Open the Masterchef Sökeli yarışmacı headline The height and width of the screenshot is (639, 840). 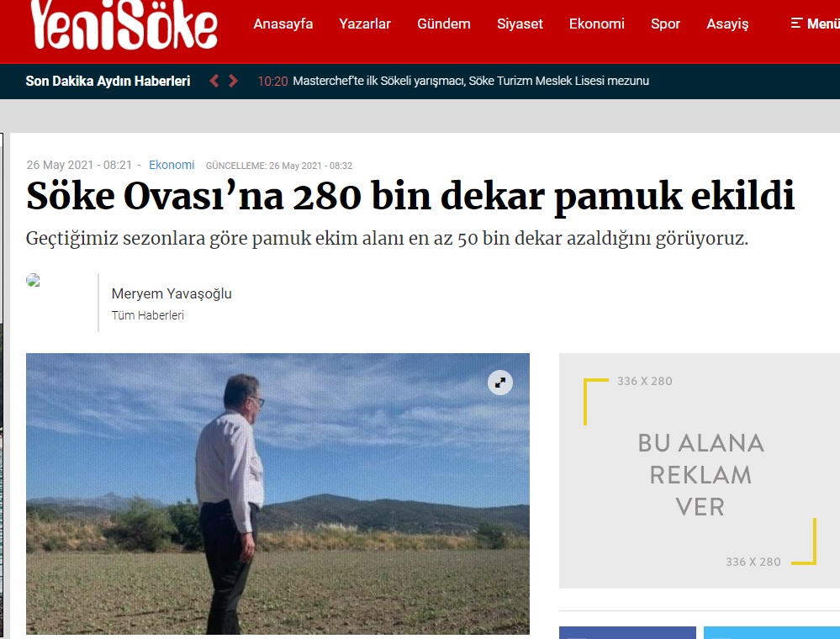[471, 81]
